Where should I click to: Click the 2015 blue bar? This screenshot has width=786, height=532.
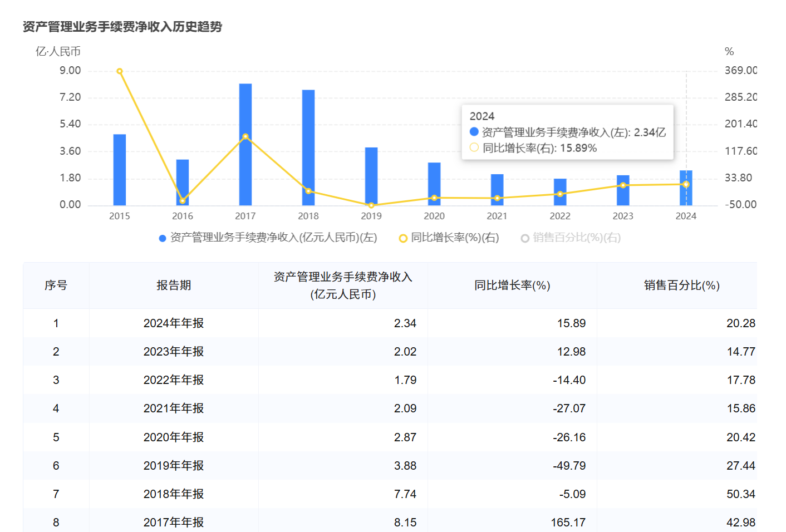(120, 170)
